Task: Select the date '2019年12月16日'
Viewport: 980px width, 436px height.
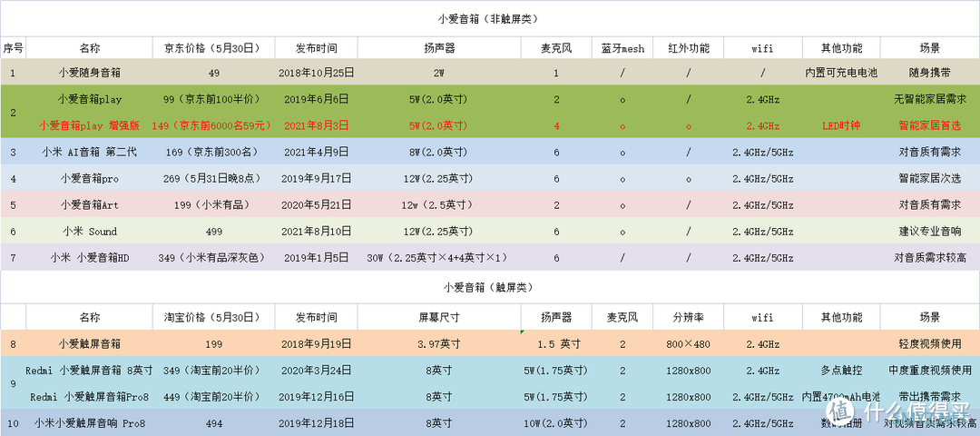Action: [x=317, y=397]
